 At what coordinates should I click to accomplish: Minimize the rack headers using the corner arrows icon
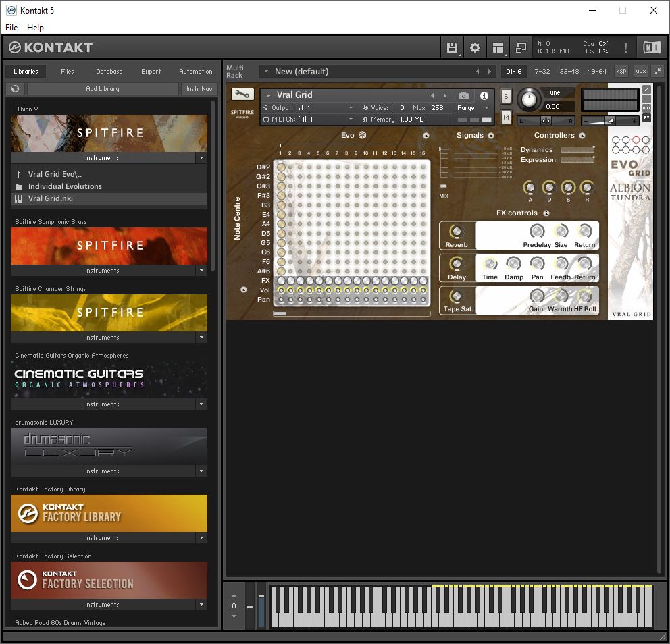point(658,72)
